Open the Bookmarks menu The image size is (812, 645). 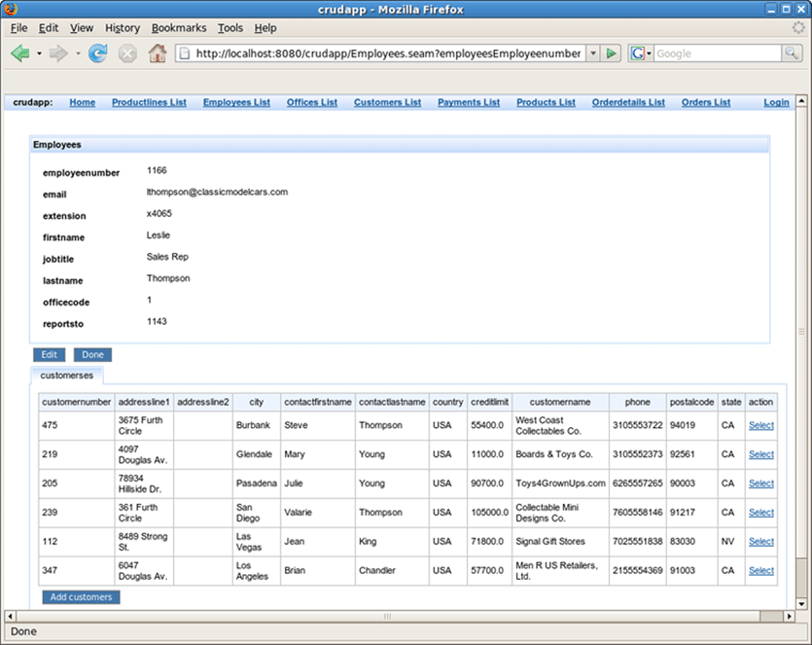(179, 28)
